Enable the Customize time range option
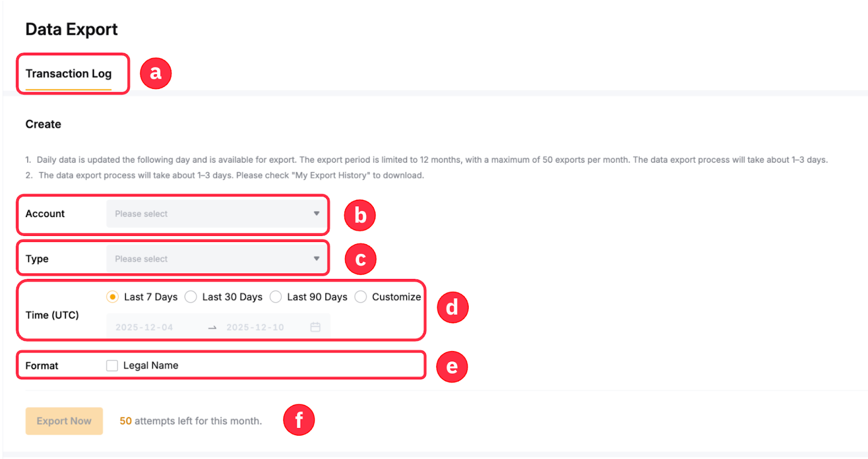Viewport: 868px width, 459px height. coord(361,297)
